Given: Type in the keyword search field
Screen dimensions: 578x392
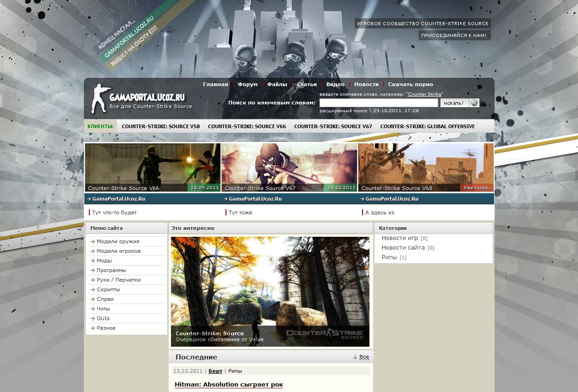Looking at the screenshot, I should coord(379,103).
